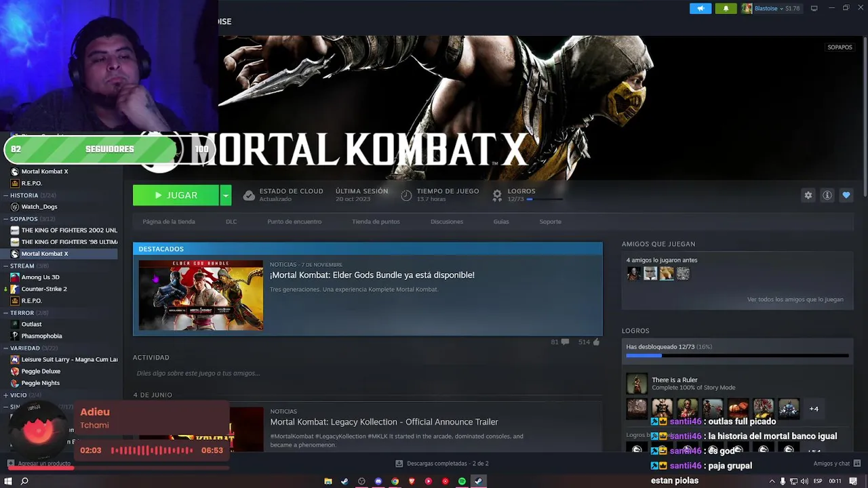Click the comments icon beside 81

[565, 342]
